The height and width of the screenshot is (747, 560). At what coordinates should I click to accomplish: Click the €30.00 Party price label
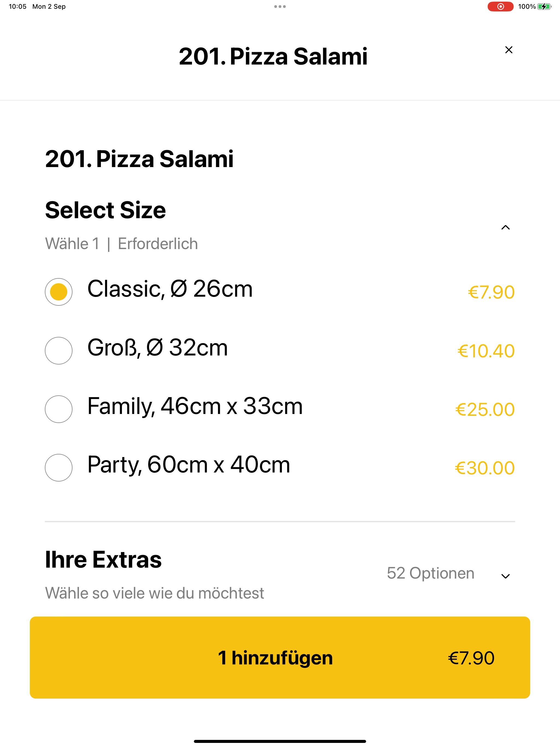(485, 468)
